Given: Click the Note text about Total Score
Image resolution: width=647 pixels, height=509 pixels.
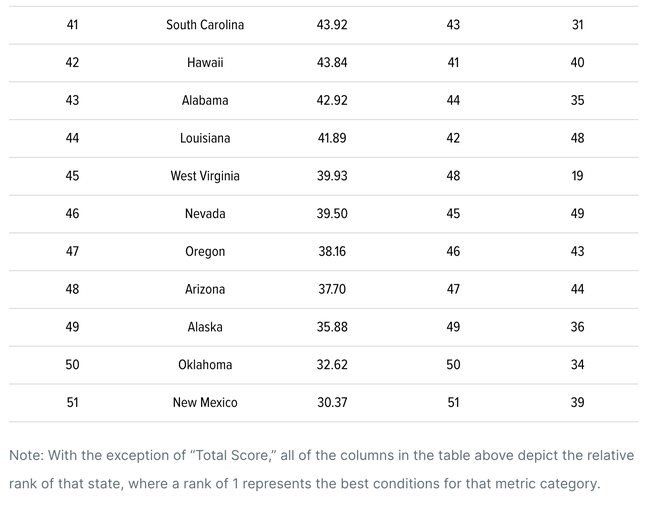Looking at the screenshot, I should (321, 469).
